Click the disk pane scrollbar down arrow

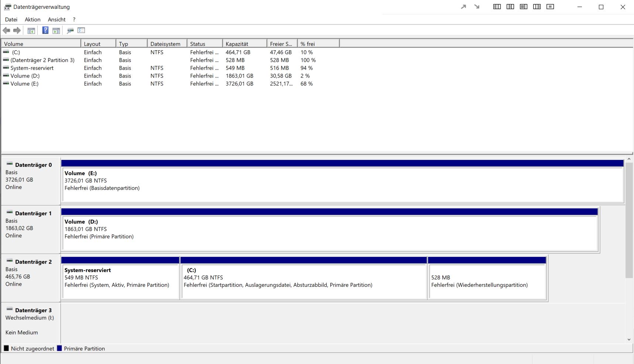(x=629, y=339)
